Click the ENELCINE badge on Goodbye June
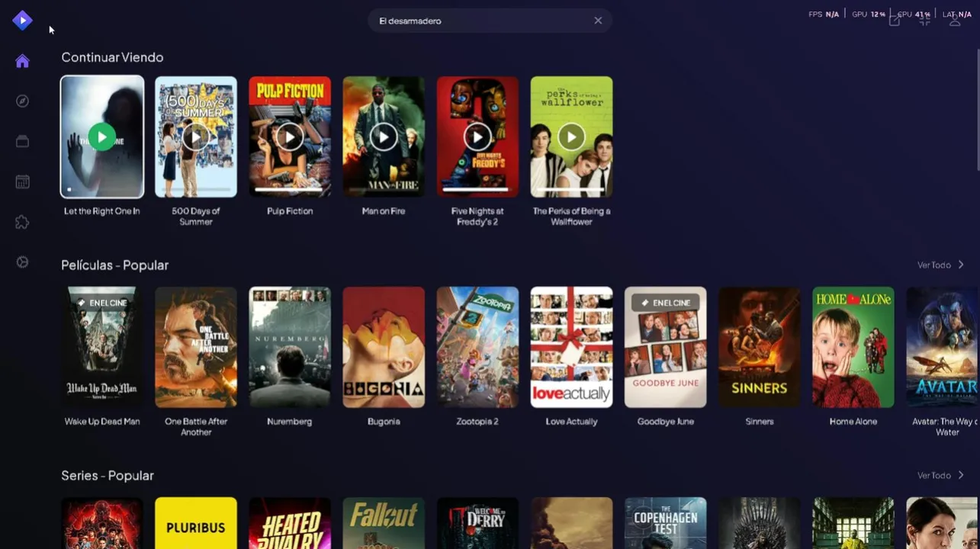 tap(665, 303)
